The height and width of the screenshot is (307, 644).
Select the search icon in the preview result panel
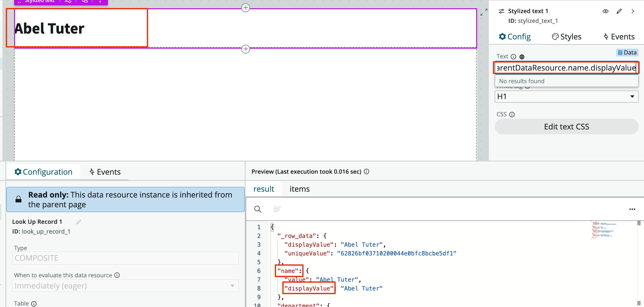click(258, 209)
